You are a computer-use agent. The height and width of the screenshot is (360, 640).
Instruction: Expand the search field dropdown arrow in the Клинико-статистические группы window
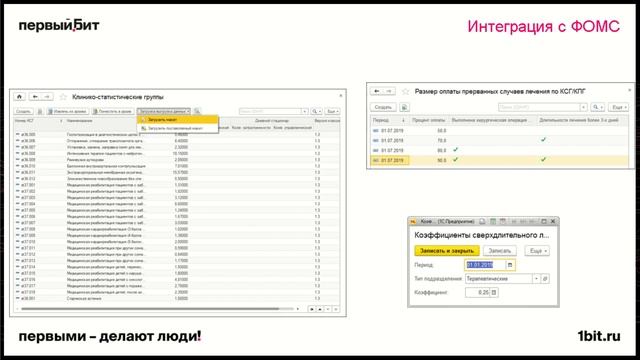tap(304, 111)
